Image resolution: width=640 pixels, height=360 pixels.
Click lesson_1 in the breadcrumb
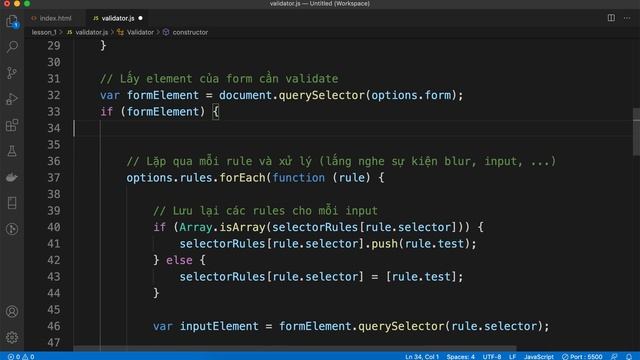44,32
